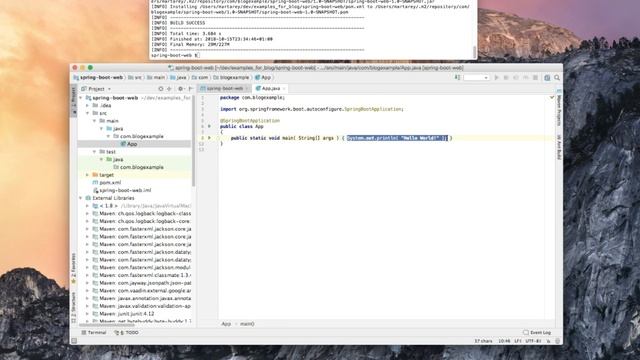The width and height of the screenshot is (640, 360).
Task: Collapse External Libraries node
Action: [81, 198]
